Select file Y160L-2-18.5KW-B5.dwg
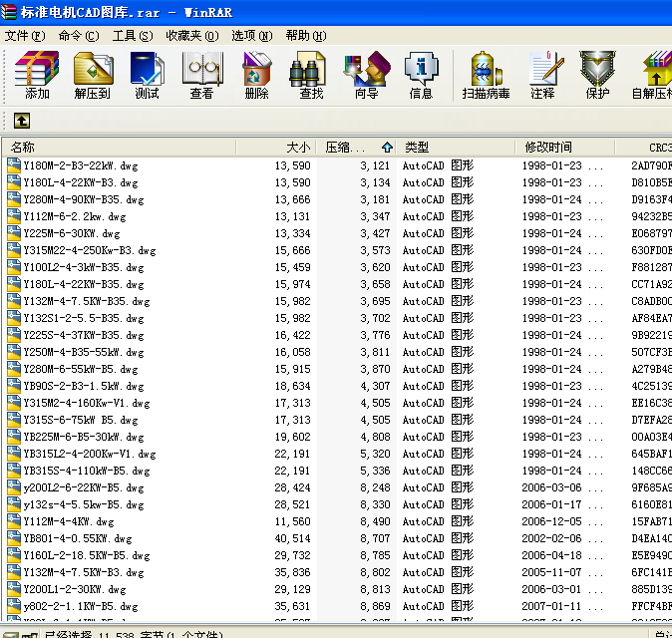The height and width of the screenshot is (638, 672). click(x=87, y=555)
